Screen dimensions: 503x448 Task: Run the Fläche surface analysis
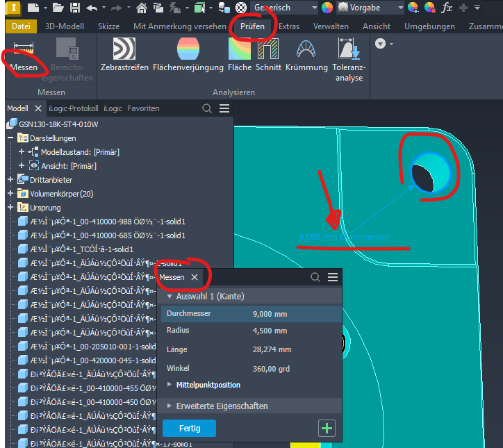(240, 55)
